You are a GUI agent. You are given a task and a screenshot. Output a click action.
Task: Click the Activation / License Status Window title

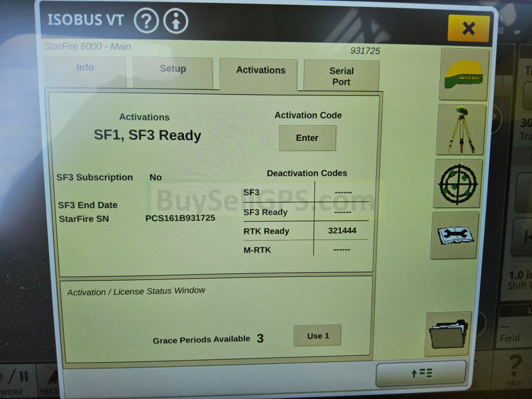(x=136, y=291)
